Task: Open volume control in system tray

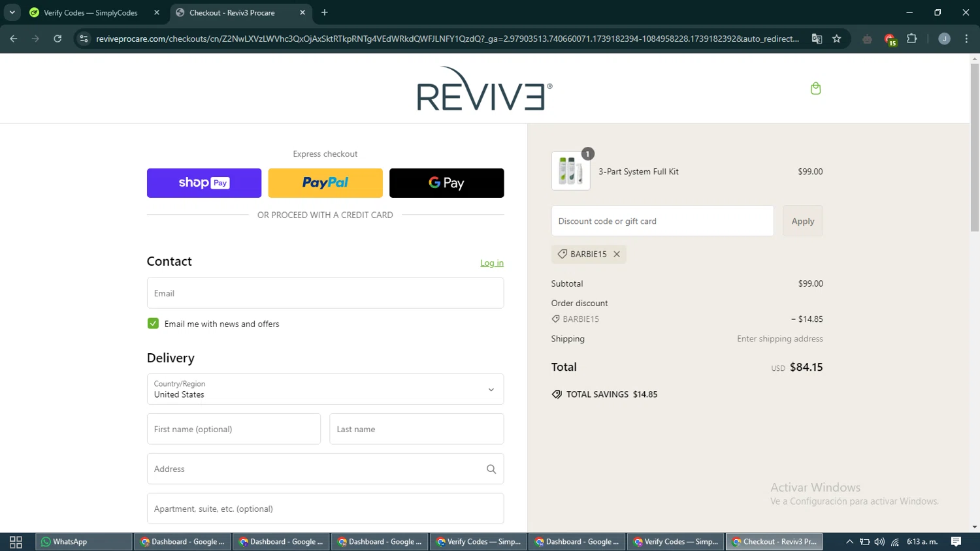Action: coord(879,542)
